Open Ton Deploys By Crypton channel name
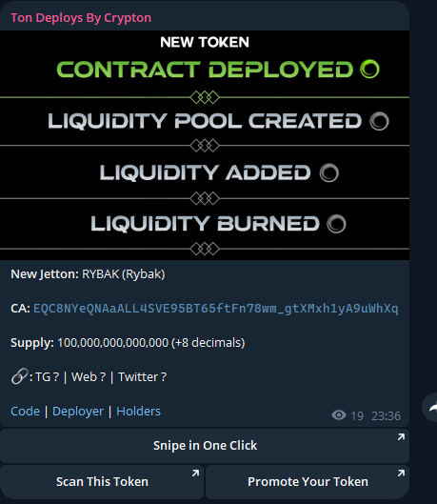Viewport: 437px width, 504px height. click(x=81, y=18)
